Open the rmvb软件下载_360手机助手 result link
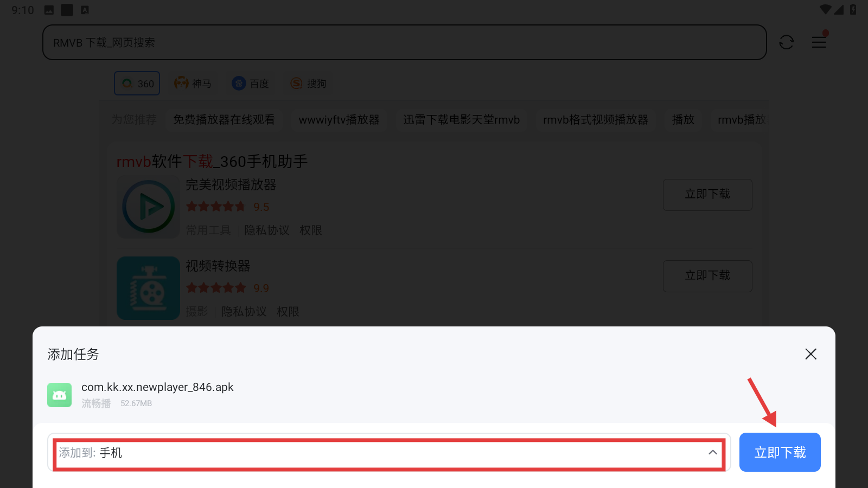Viewport: 868px width, 488px height. tap(212, 161)
